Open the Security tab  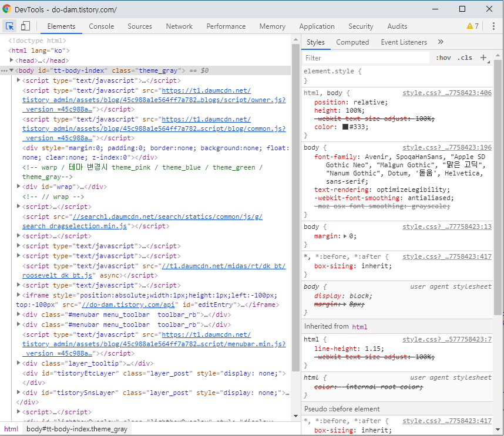pos(361,26)
